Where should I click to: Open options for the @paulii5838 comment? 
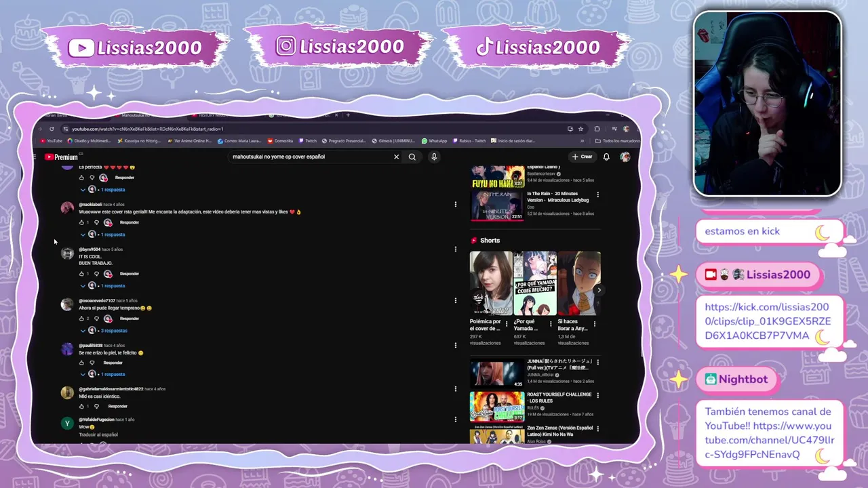(456, 345)
